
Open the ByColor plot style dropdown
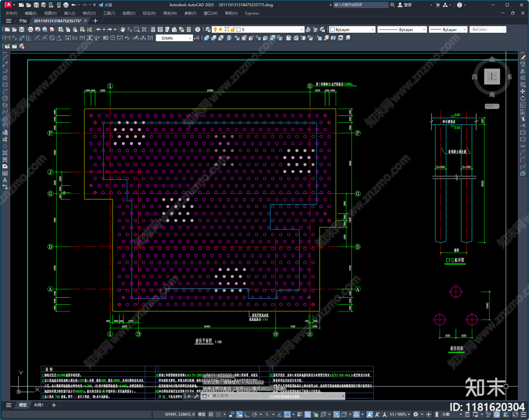(x=488, y=29)
